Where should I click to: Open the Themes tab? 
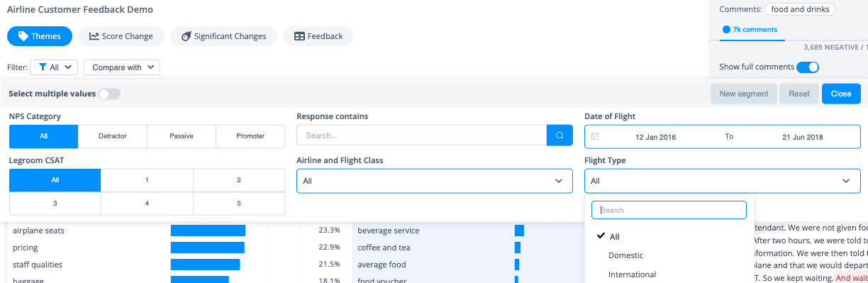[40, 36]
